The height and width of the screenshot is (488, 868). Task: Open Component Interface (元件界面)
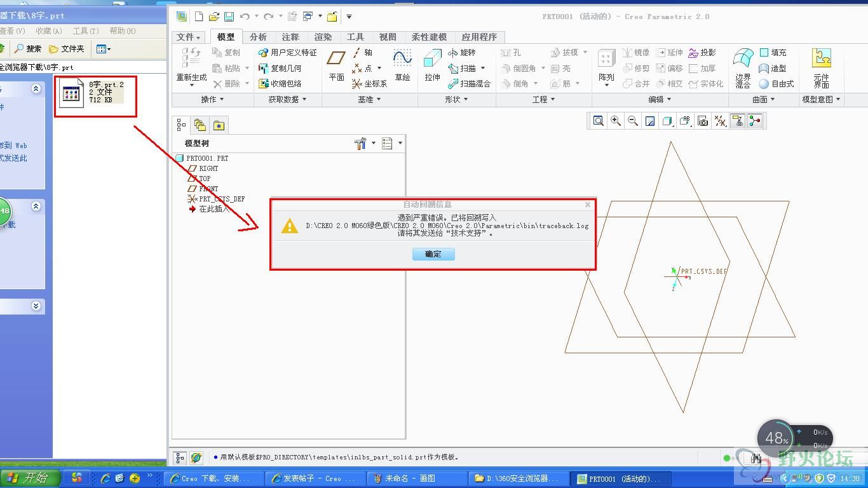[x=822, y=67]
